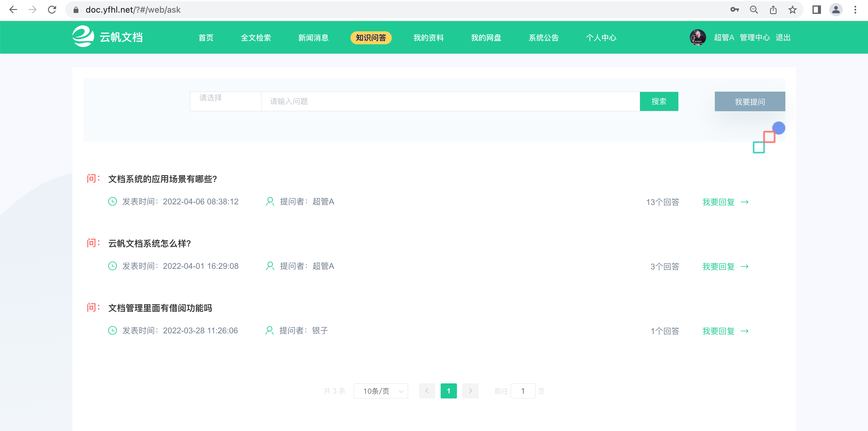Click 退出 to log out

pos(783,37)
